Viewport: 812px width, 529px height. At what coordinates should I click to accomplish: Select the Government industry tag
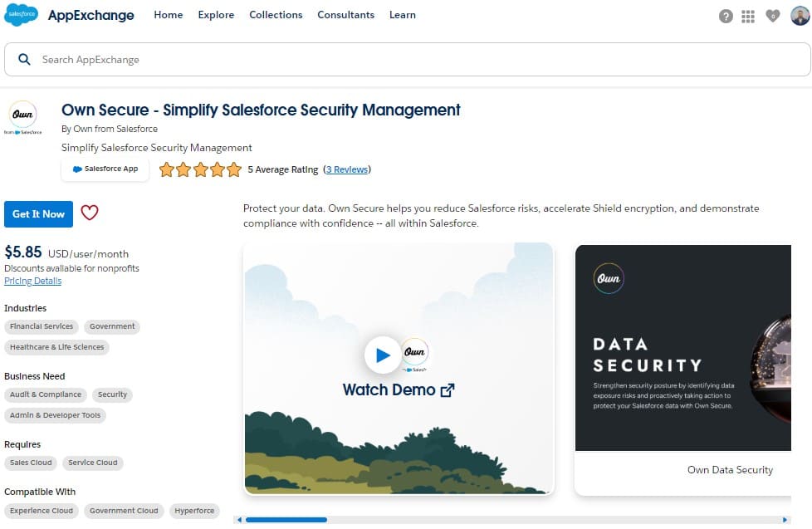point(112,326)
